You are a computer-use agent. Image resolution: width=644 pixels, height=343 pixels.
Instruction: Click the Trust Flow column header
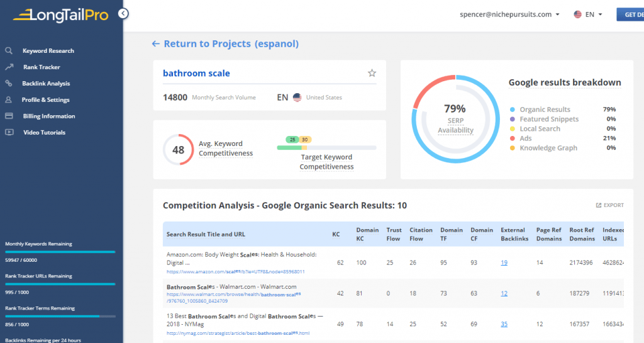(x=394, y=234)
